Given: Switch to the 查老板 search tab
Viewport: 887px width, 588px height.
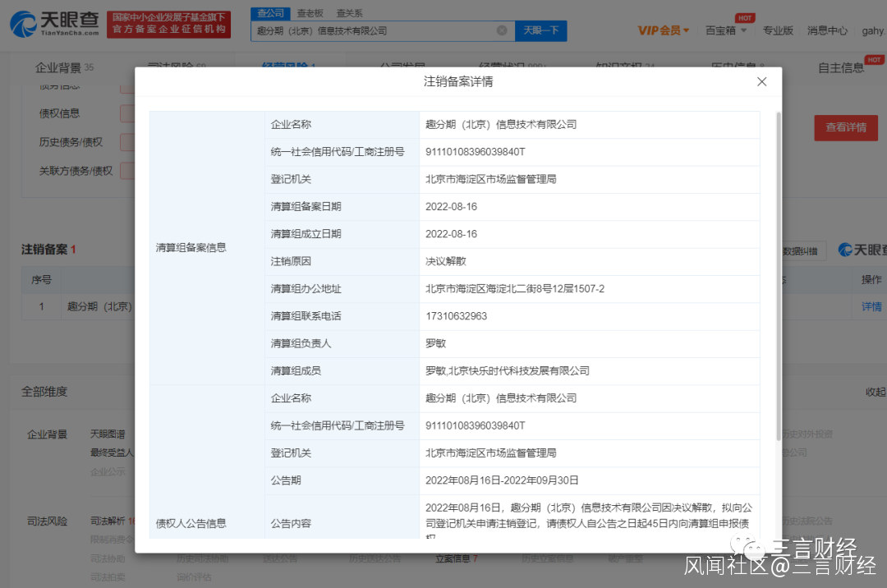Looking at the screenshot, I should [x=310, y=13].
